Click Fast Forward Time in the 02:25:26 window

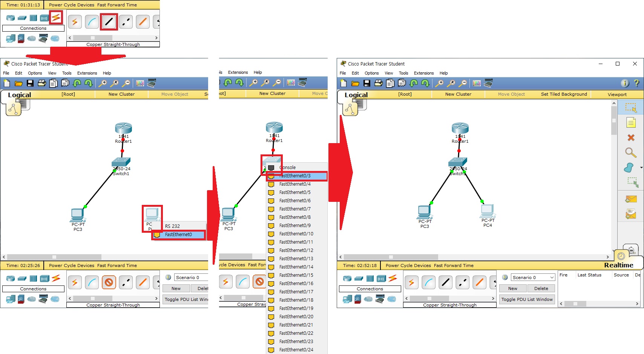[x=117, y=265]
